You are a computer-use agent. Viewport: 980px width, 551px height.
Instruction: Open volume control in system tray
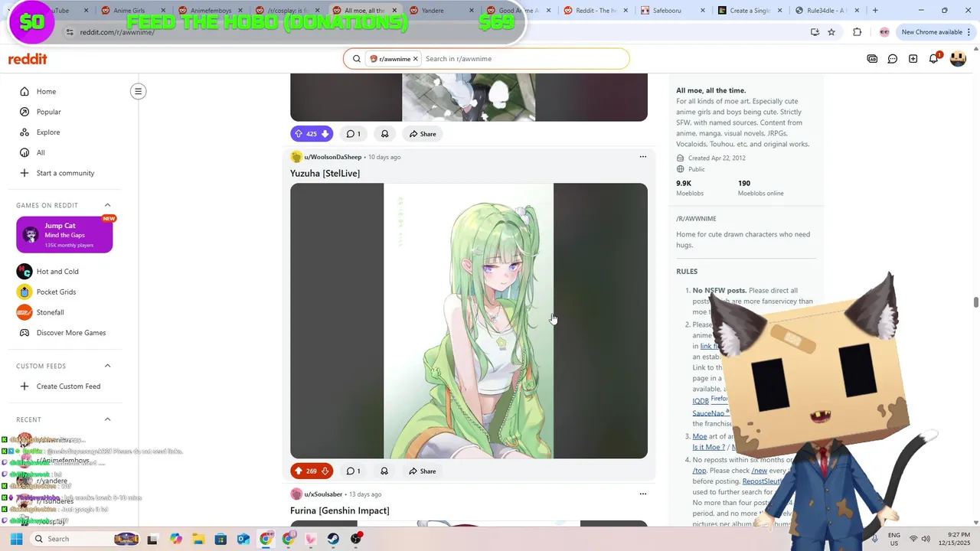coord(926,539)
